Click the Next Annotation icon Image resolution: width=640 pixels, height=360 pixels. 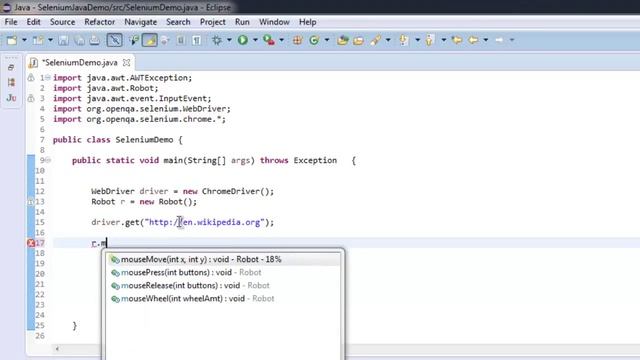pyautogui.click(x=404, y=40)
